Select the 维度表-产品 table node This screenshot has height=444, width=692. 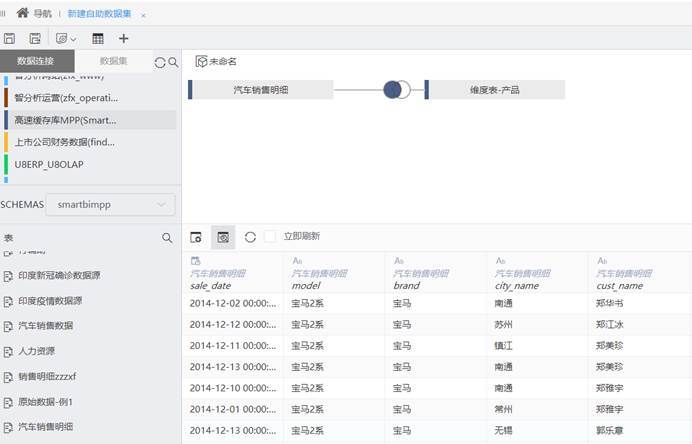495,90
